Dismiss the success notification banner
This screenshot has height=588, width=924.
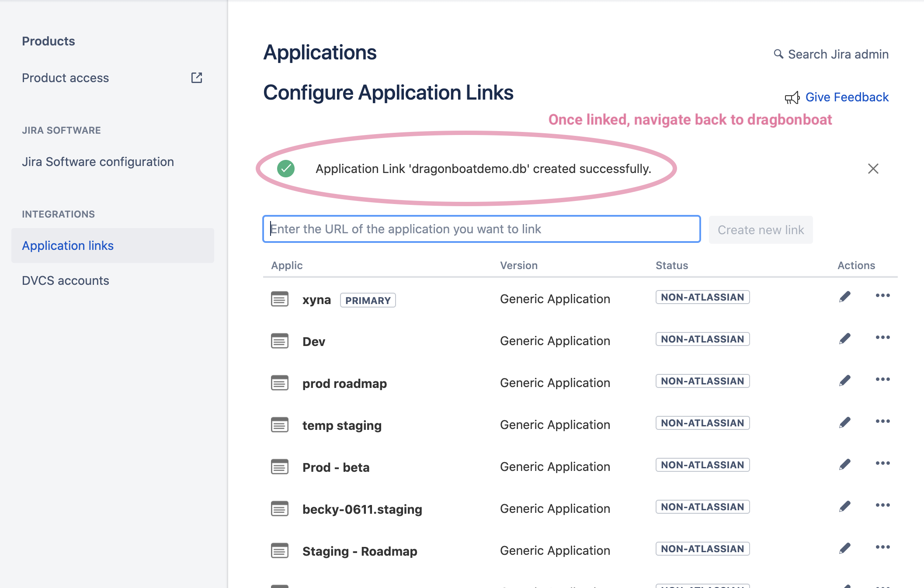(873, 169)
